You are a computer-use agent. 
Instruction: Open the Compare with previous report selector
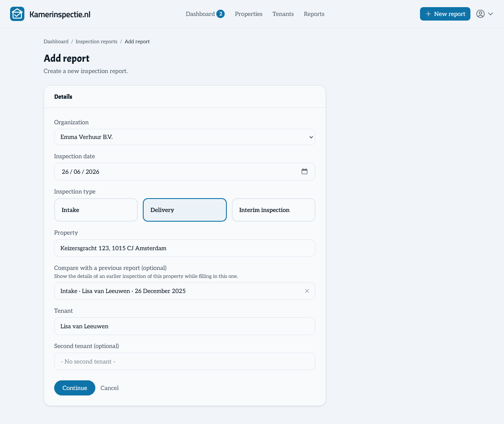click(x=185, y=291)
